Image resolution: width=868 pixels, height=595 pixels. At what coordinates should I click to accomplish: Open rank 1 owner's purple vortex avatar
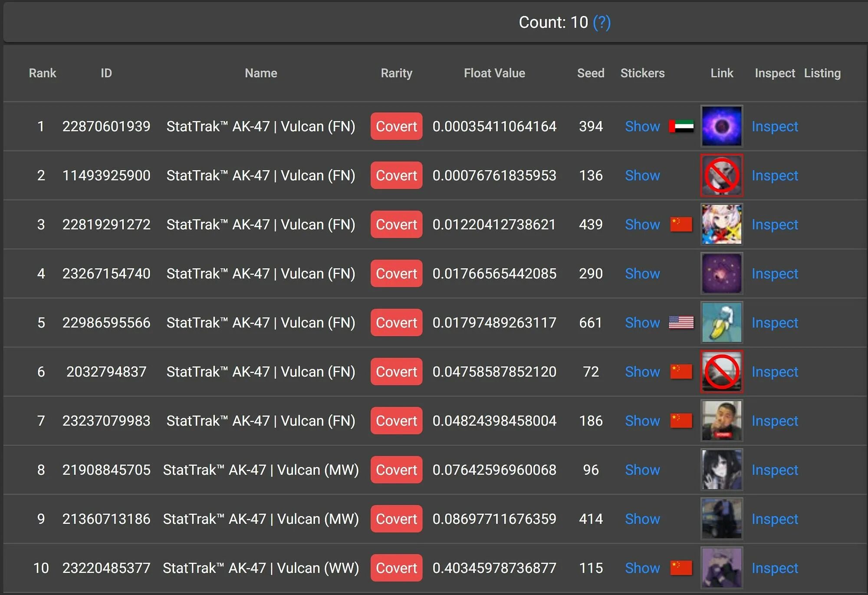721,126
